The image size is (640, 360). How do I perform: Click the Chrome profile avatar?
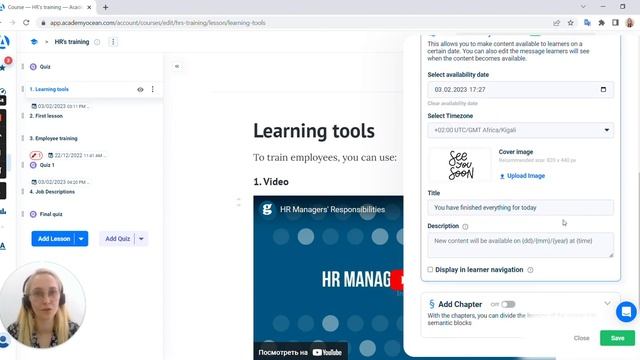(630, 23)
